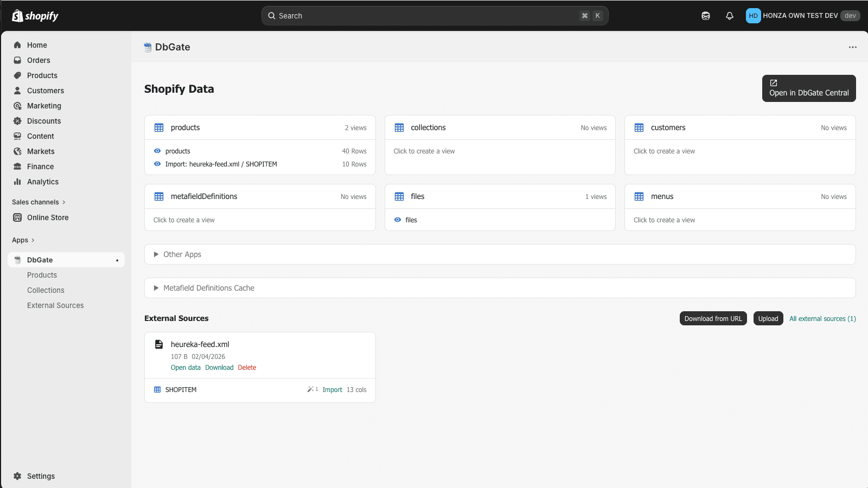868x488 pixels.
Task: Open the notifications bell
Action: pyautogui.click(x=730, y=16)
